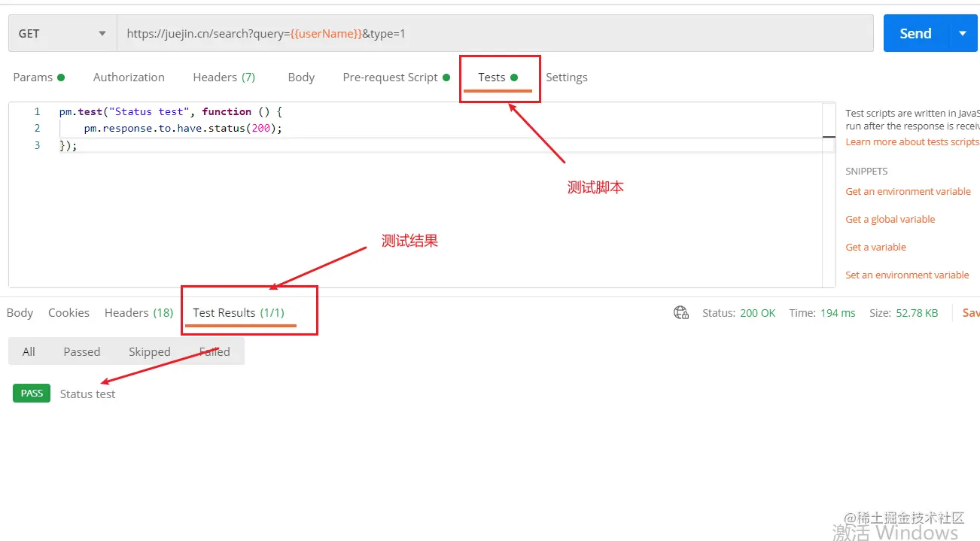Screen dimensions: 980x541
Task: Click the blue Send button
Action: click(916, 34)
